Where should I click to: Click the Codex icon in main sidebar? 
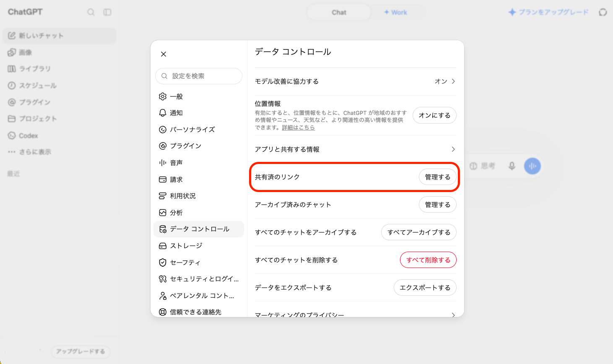tap(12, 135)
